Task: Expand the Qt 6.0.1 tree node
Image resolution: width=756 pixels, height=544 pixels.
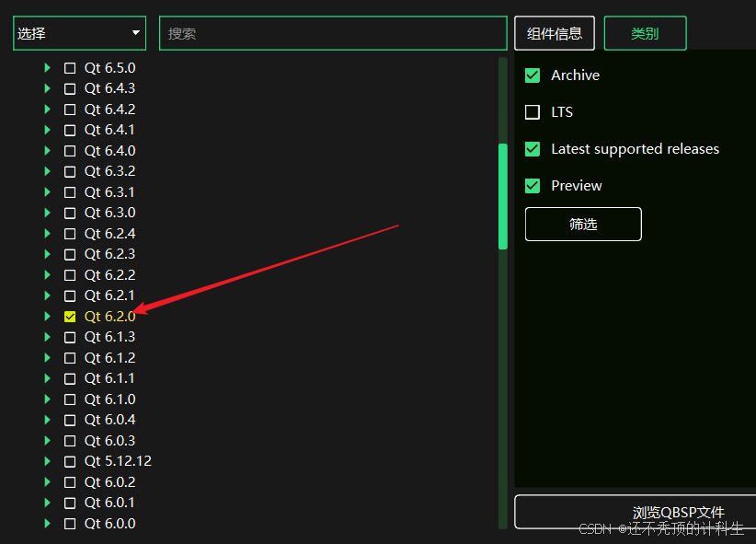Action: 47,503
